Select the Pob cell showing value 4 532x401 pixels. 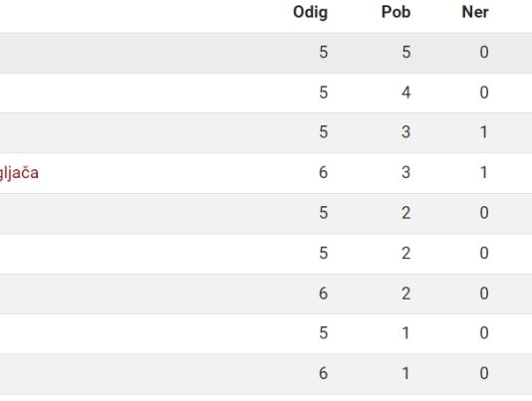pyautogui.click(x=406, y=93)
